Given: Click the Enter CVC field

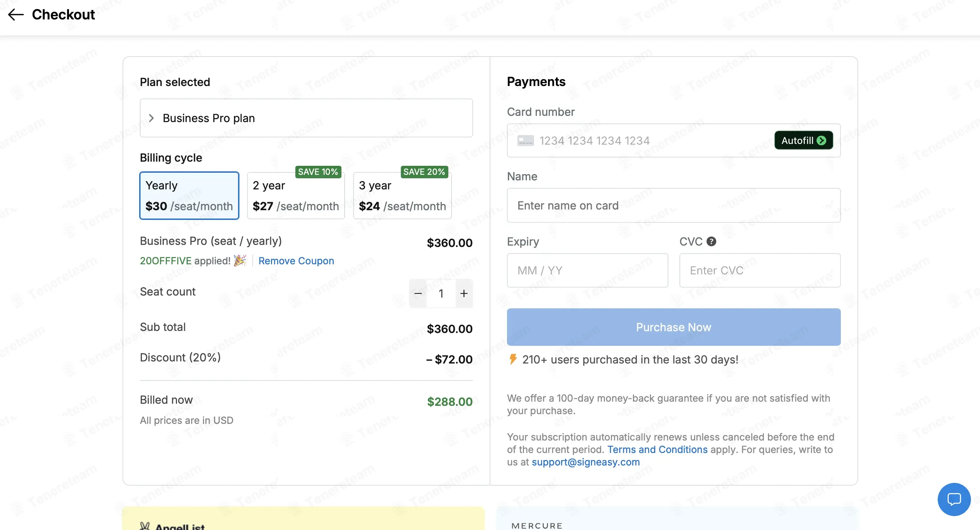Looking at the screenshot, I should [x=760, y=270].
